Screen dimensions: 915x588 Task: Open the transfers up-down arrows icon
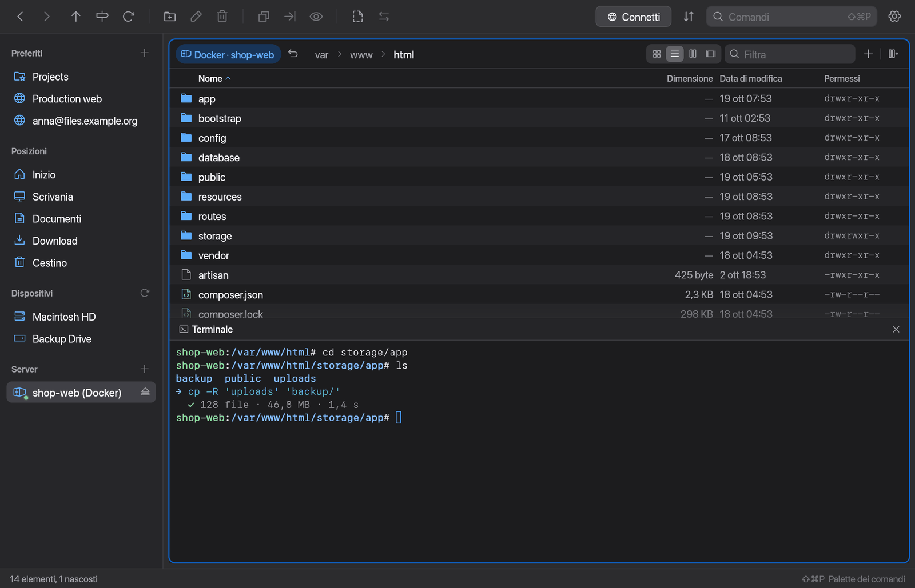click(689, 17)
